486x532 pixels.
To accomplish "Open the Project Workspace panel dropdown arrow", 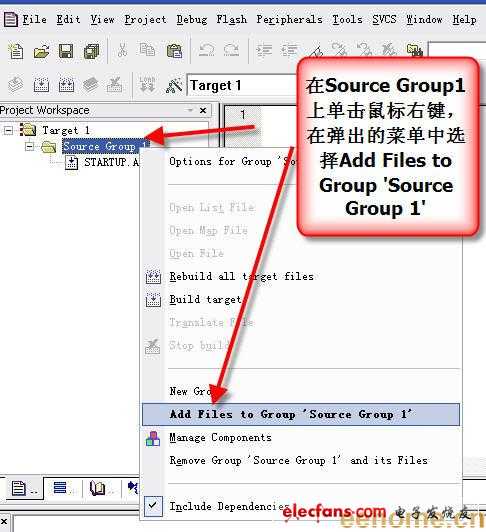I will [190, 110].
